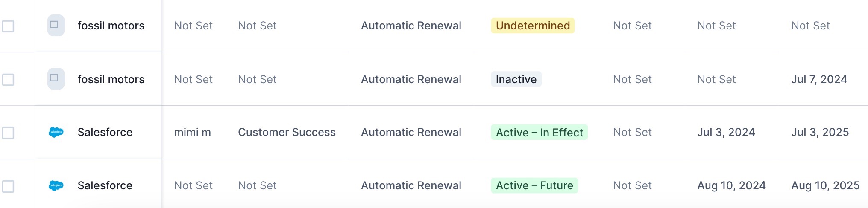
Task: Select the checkbox for Salesforce Active – In Effect row
Action: [8, 133]
